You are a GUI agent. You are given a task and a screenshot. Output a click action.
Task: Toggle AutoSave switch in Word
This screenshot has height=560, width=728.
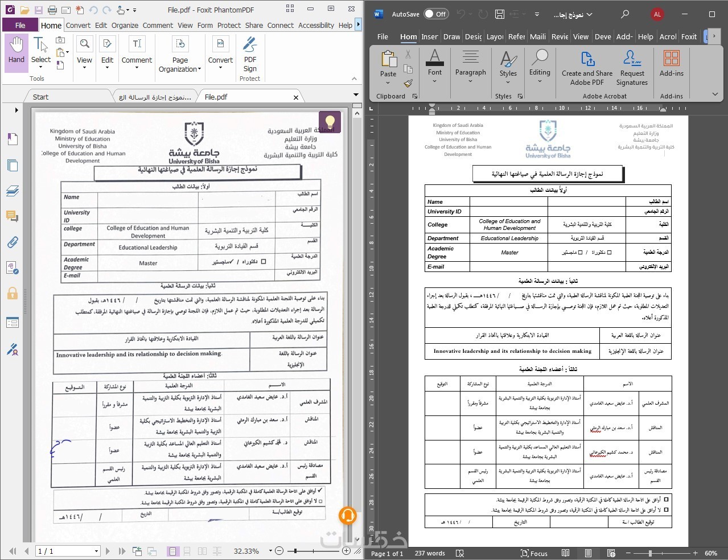click(437, 14)
